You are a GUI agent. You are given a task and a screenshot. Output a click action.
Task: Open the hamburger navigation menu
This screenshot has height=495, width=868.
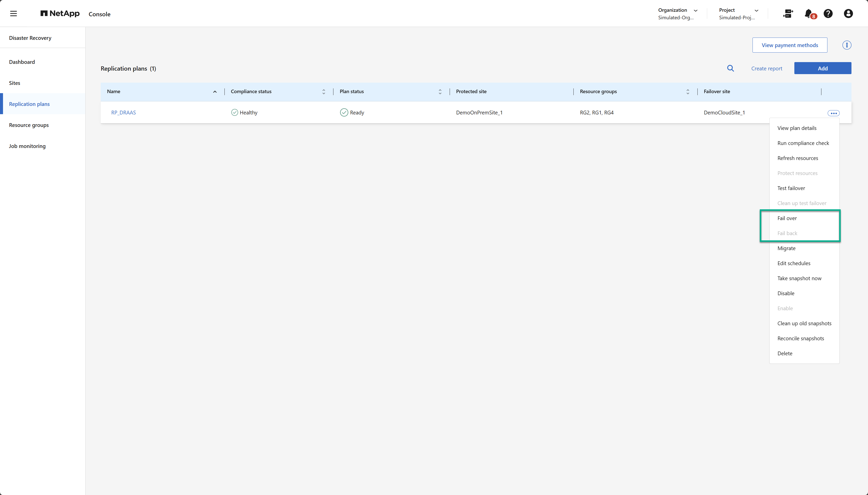click(13, 14)
